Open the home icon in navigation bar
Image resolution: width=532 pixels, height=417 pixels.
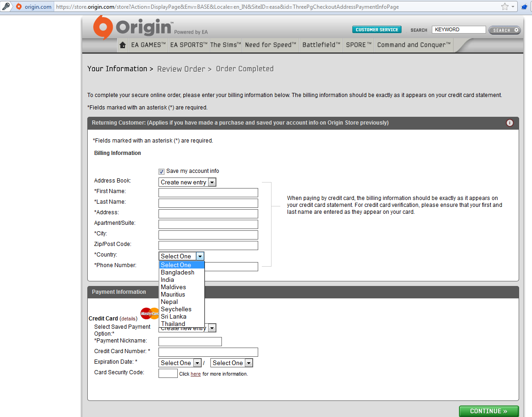123,45
